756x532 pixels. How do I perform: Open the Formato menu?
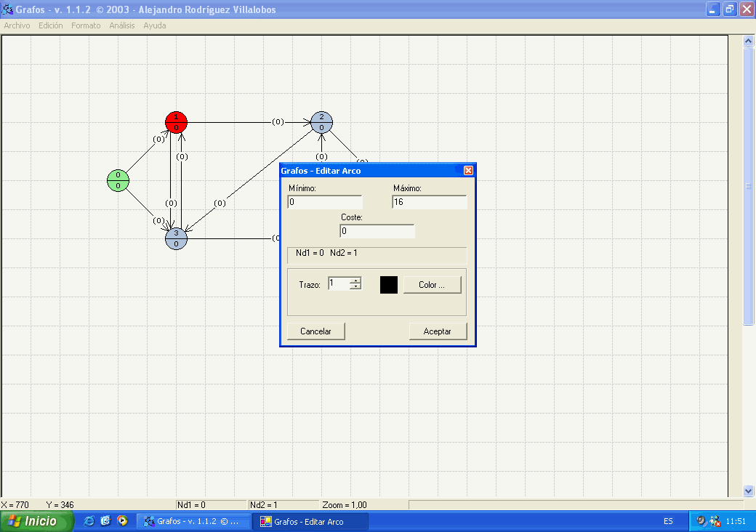coord(86,25)
